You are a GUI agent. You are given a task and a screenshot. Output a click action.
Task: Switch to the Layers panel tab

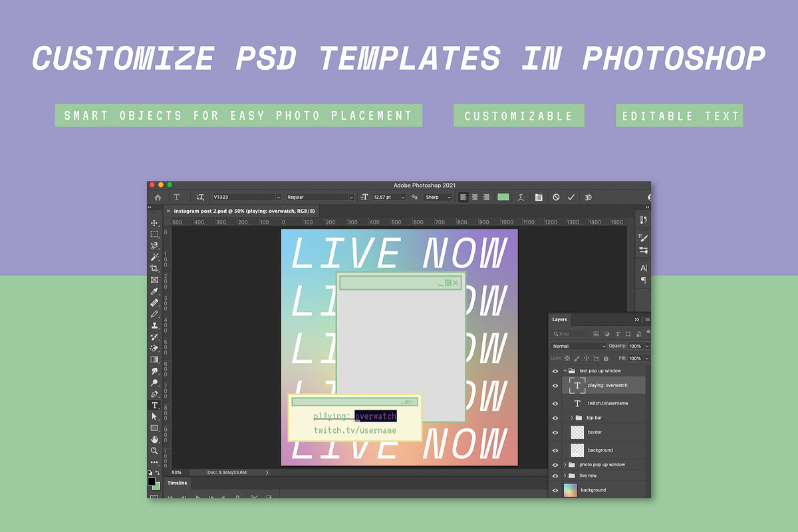[x=560, y=319]
